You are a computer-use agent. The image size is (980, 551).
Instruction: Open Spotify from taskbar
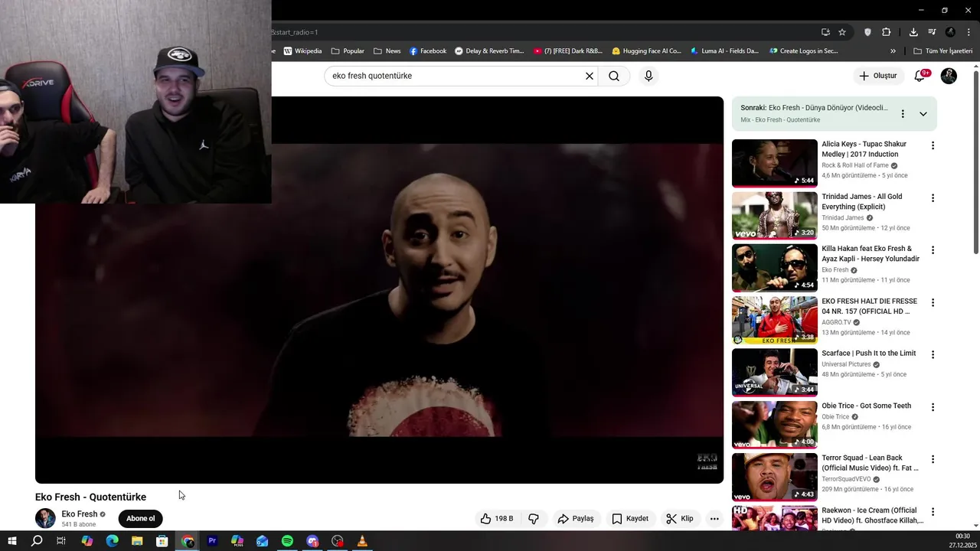click(287, 541)
